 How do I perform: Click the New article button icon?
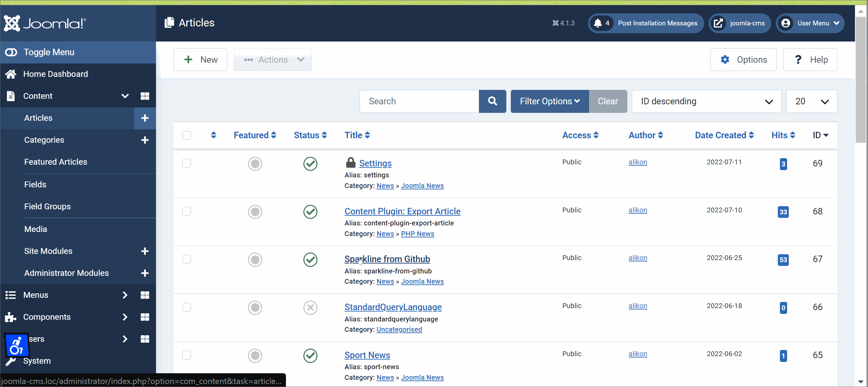tap(188, 59)
